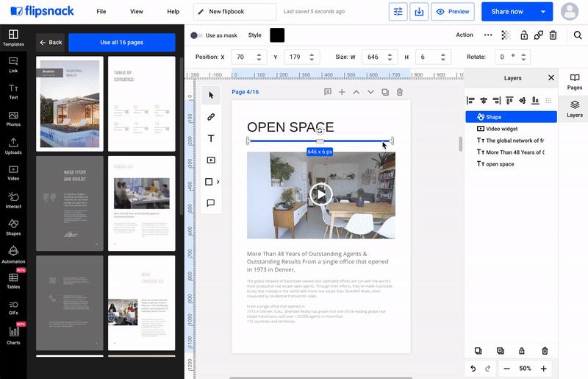The width and height of the screenshot is (588, 379).
Task: Duplicate the page using copy icon
Action: click(x=385, y=92)
